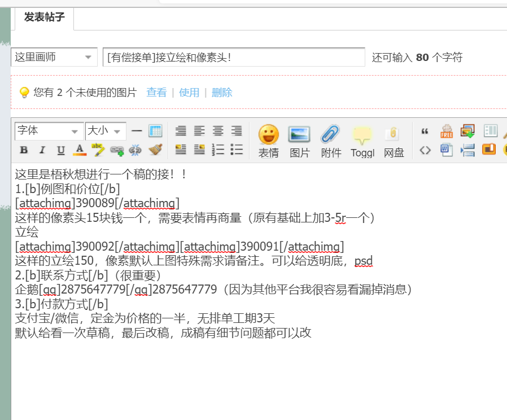Click the orange slide panel icon

489,150
